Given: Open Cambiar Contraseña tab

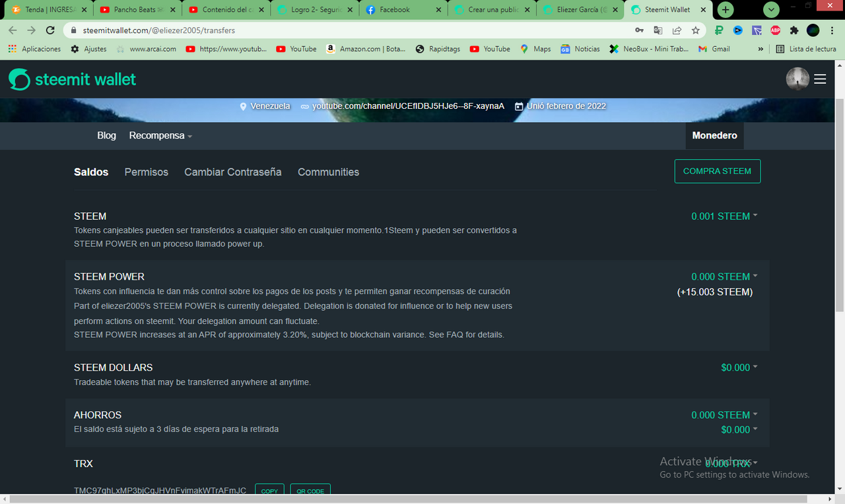Looking at the screenshot, I should pos(233,172).
